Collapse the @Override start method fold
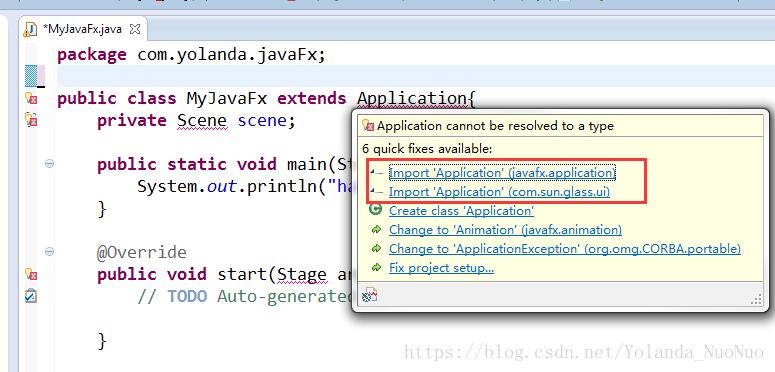The image size is (775, 372). click(49, 252)
